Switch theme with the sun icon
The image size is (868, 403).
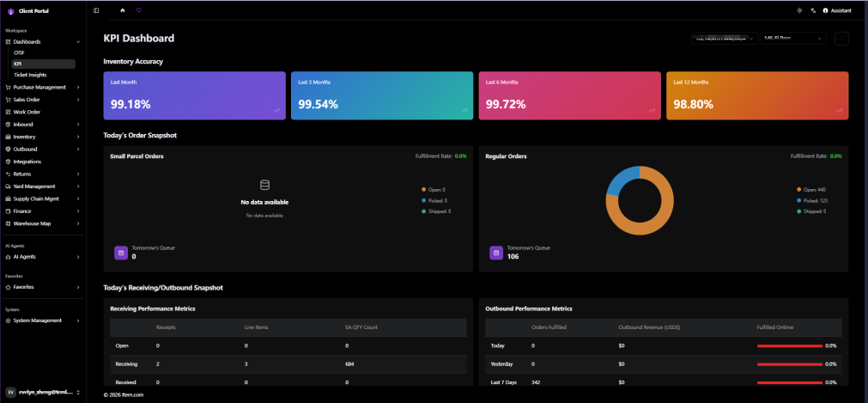798,10
